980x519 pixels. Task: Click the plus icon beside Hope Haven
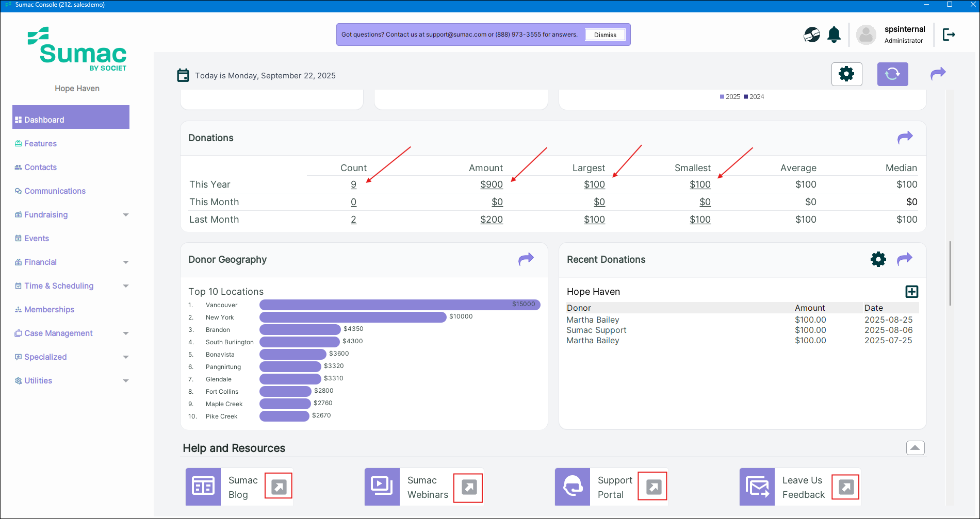coord(911,292)
